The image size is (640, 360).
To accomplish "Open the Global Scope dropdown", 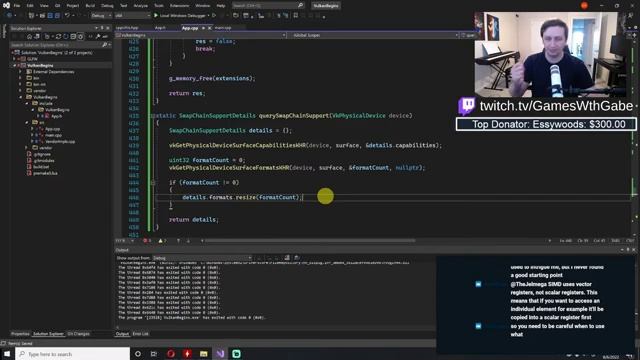I will tap(375, 35).
